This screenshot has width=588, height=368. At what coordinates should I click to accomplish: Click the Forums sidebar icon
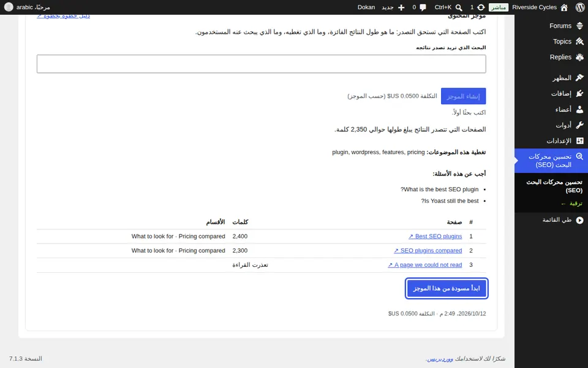point(580,26)
